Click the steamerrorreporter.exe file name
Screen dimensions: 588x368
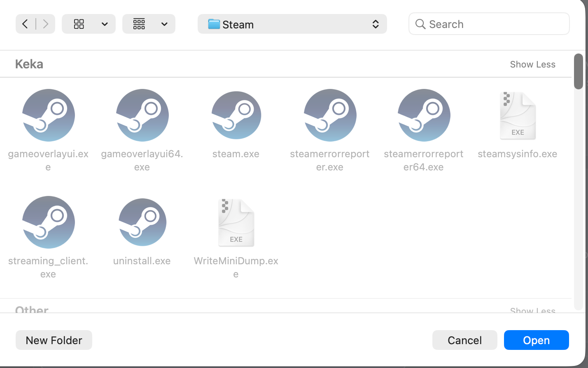pyautogui.click(x=330, y=161)
